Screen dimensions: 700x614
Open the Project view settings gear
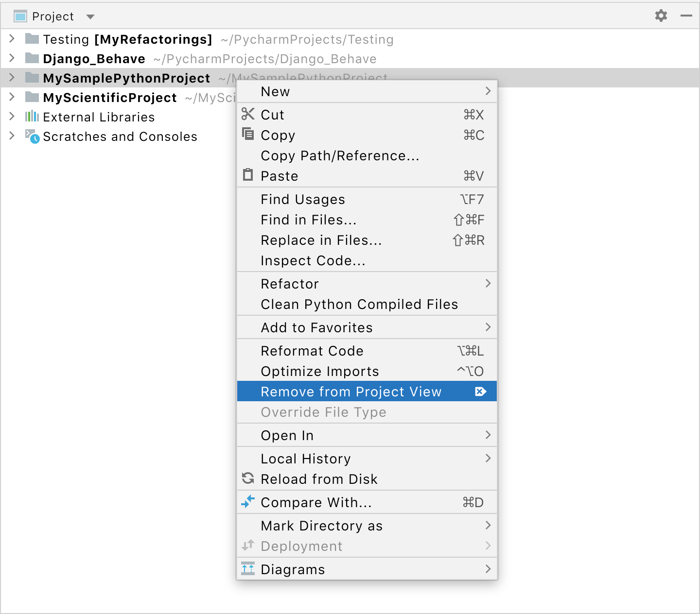point(661,16)
